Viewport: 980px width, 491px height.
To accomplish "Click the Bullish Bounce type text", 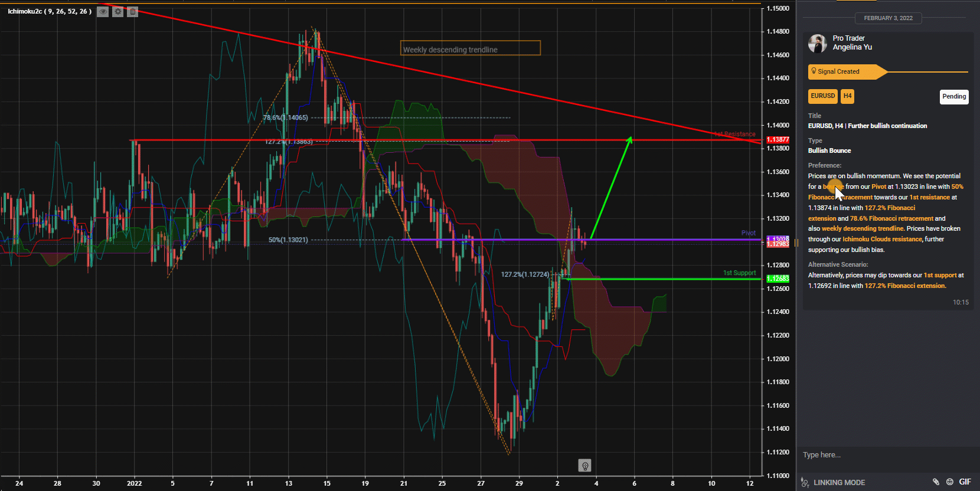I will point(829,150).
